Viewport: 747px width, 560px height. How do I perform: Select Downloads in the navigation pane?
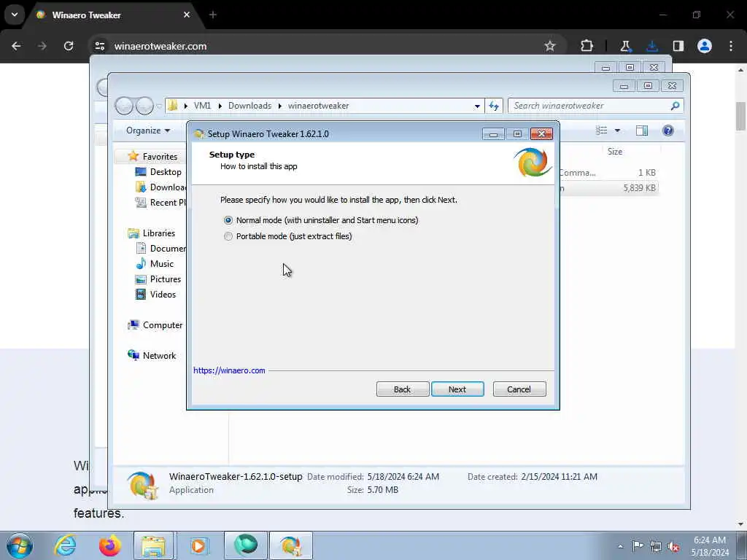click(160, 187)
